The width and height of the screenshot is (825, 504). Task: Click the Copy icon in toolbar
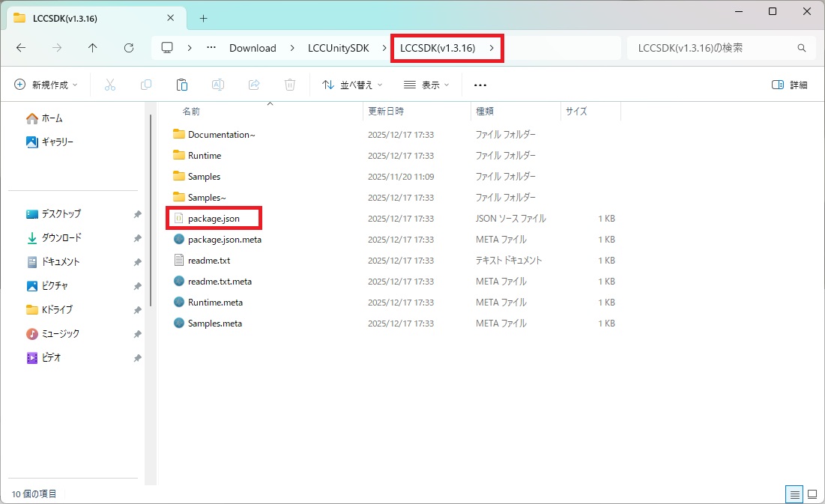pos(146,85)
